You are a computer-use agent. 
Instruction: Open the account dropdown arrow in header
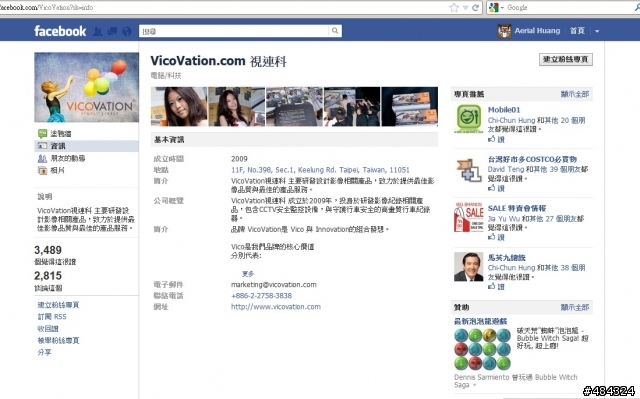click(597, 31)
